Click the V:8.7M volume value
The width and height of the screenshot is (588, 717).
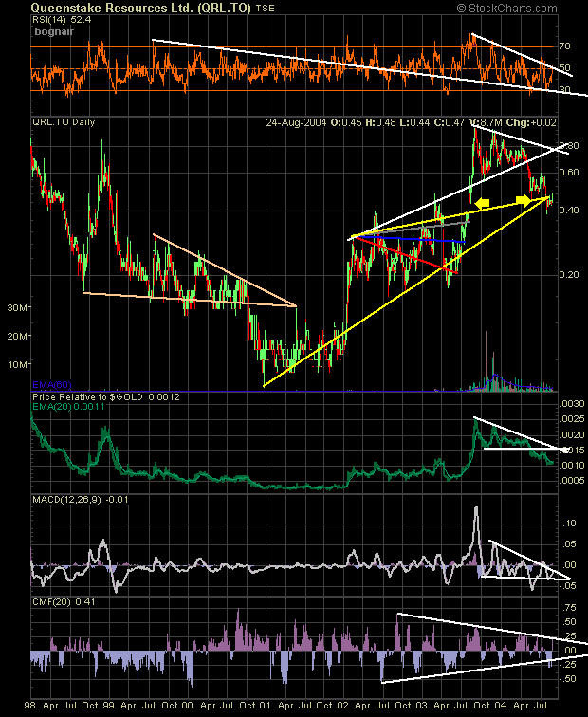click(x=486, y=122)
